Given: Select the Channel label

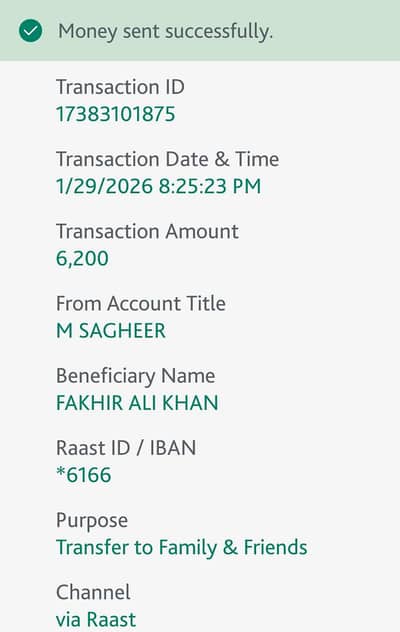Looking at the screenshot, I should click(x=93, y=592).
